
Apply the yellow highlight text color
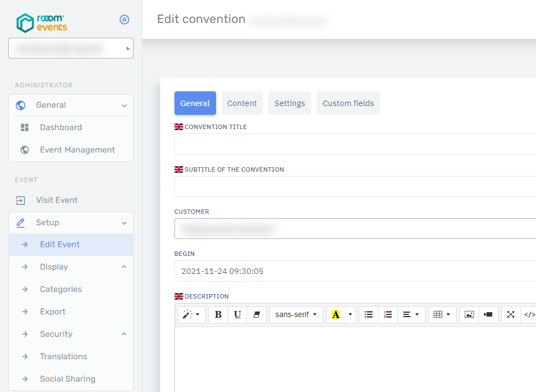336,314
